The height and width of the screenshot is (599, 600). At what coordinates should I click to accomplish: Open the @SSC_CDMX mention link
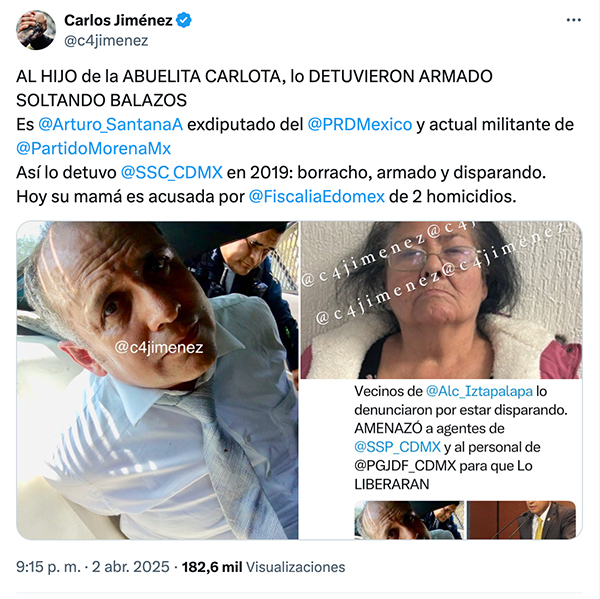point(171,173)
